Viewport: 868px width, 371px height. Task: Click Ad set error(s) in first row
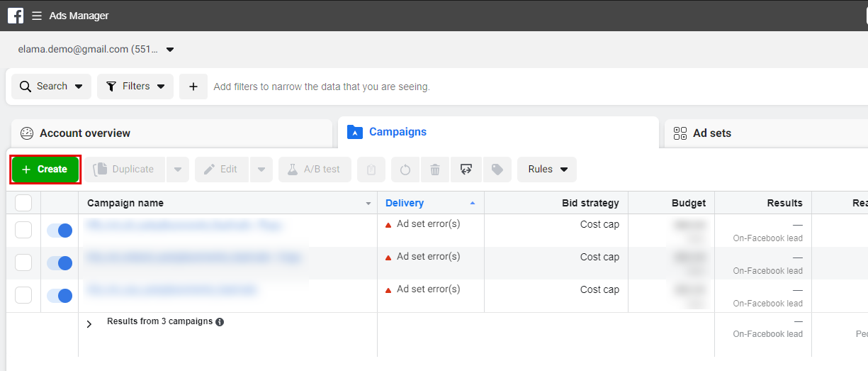click(428, 224)
